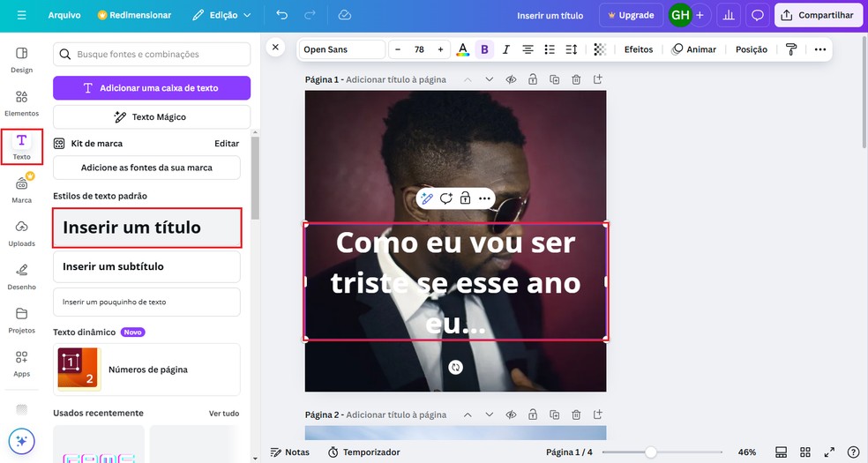The height and width of the screenshot is (463, 868).
Task: Lock Página 1 with padlock icon
Action: (x=533, y=79)
